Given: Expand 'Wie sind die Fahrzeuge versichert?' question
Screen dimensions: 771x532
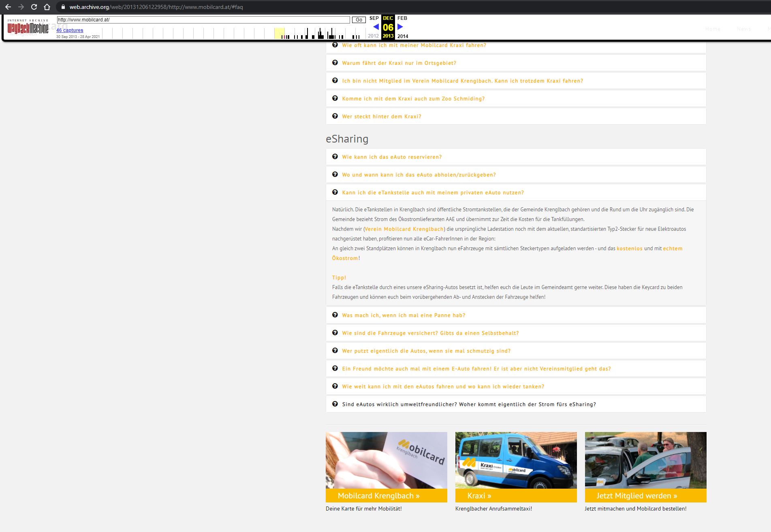Looking at the screenshot, I should coord(516,333).
